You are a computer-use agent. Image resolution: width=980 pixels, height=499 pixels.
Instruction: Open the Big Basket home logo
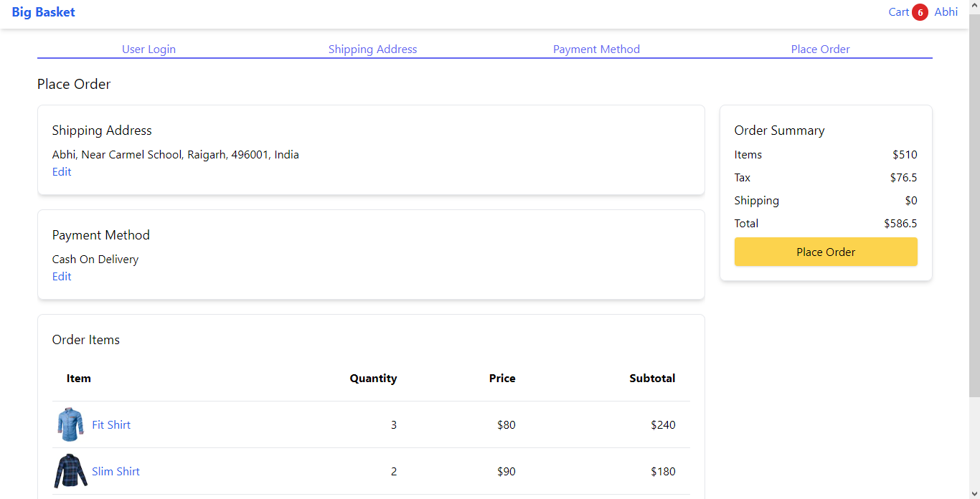tap(43, 12)
